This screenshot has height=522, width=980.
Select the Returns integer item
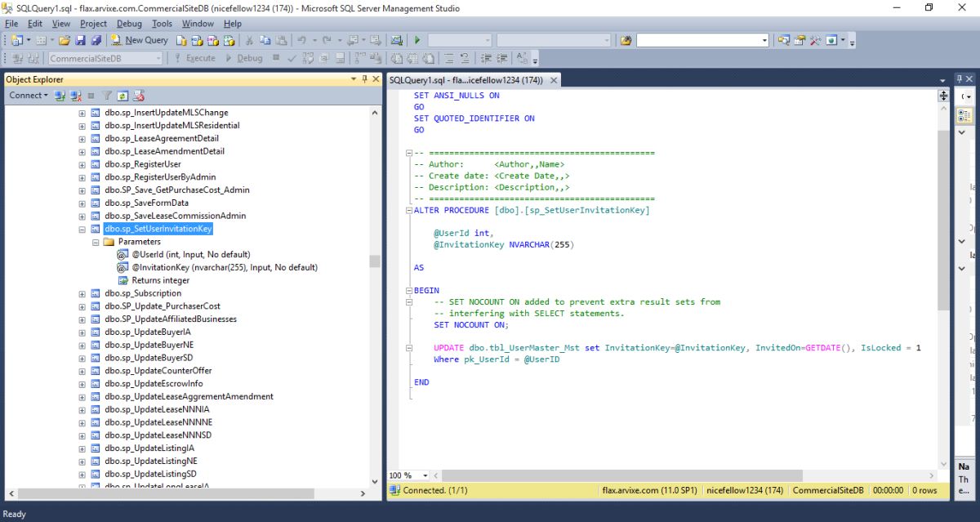point(161,280)
